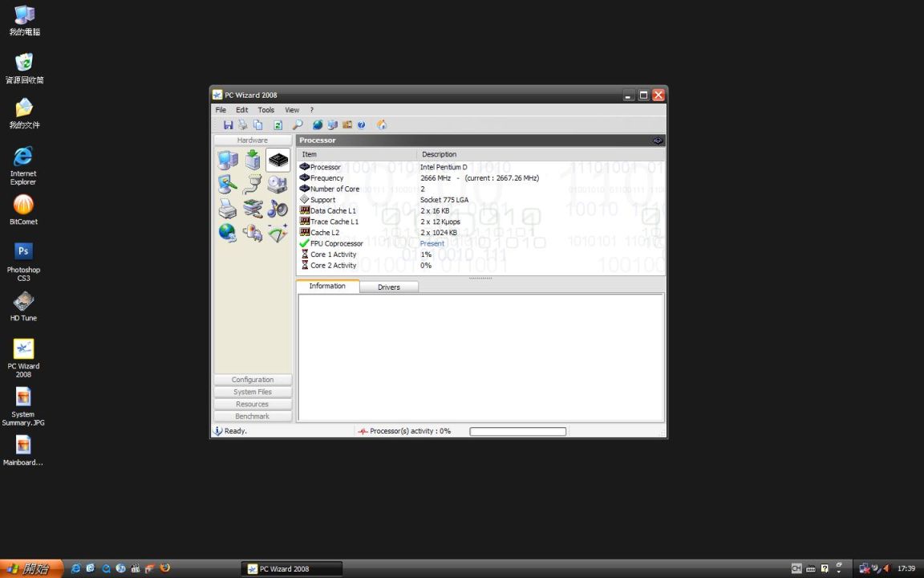The image size is (924, 578).
Task: Open the Network globe hardware icon
Action: [228, 233]
